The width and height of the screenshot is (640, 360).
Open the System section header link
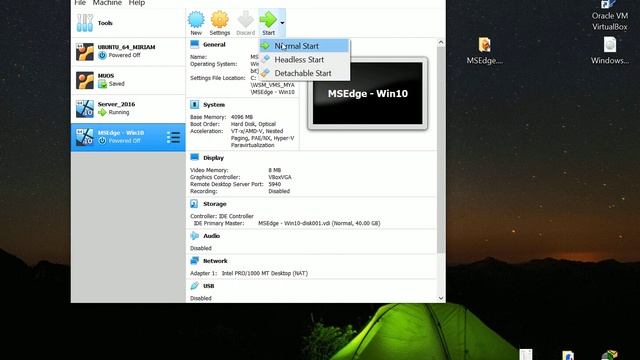(x=214, y=105)
